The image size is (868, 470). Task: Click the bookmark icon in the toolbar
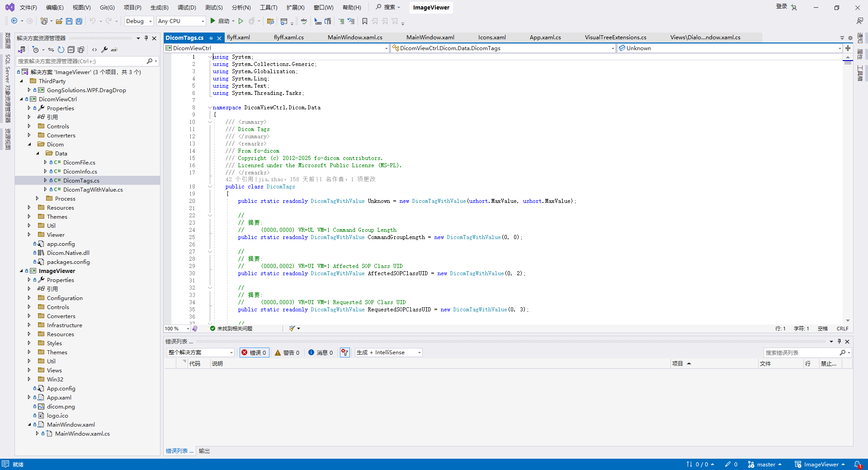coord(365,21)
